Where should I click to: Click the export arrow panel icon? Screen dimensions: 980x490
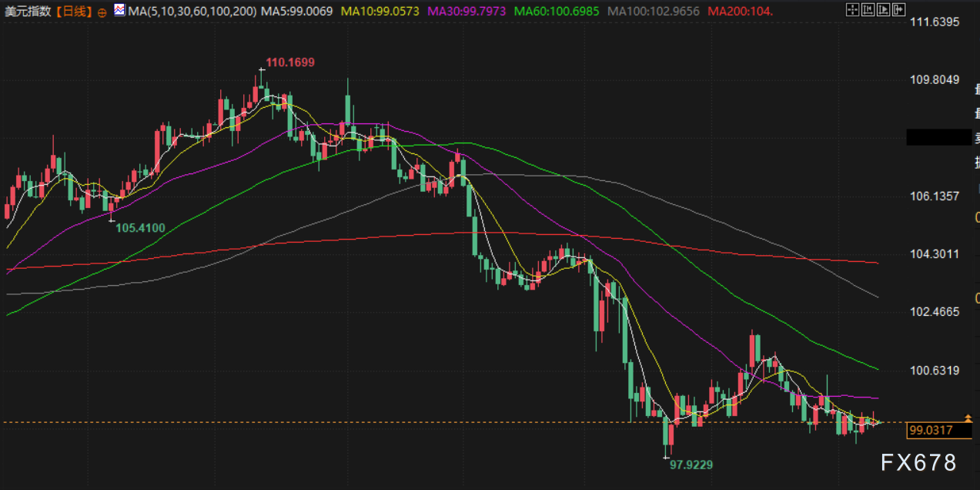[898, 9]
